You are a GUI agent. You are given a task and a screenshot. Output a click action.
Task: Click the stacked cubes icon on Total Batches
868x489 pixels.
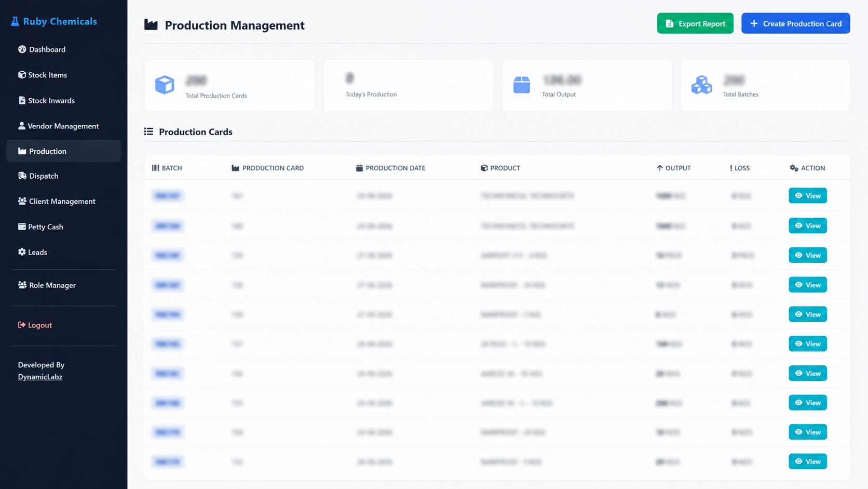pos(701,85)
